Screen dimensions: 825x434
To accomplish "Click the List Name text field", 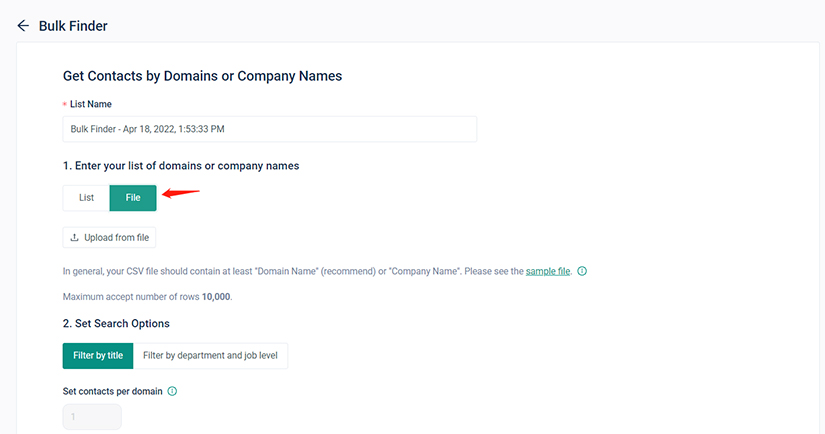I will (x=269, y=129).
